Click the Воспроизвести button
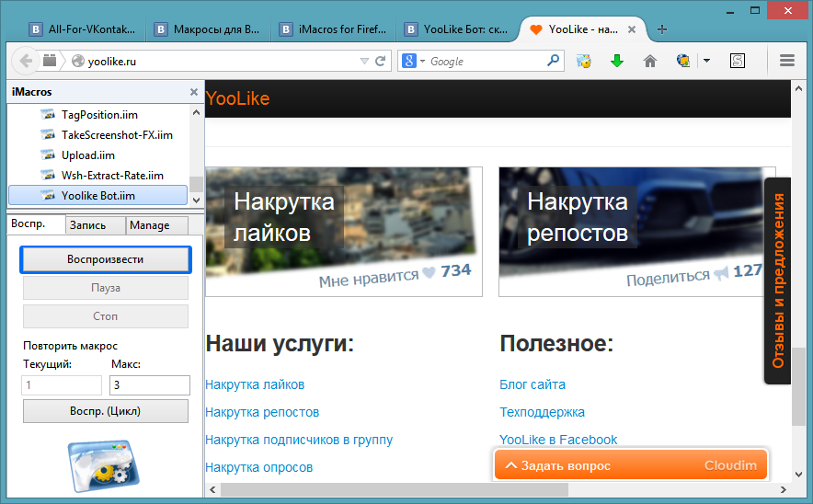The width and height of the screenshot is (813, 504). coord(105,259)
